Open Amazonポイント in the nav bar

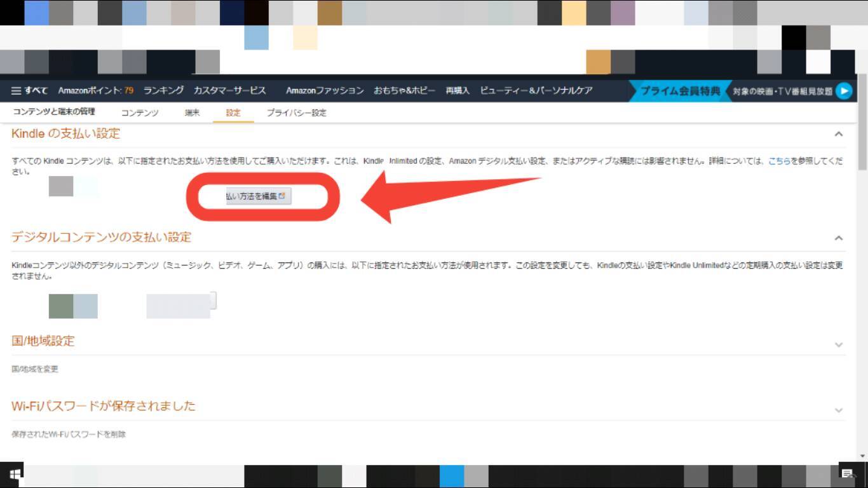pyautogui.click(x=96, y=91)
